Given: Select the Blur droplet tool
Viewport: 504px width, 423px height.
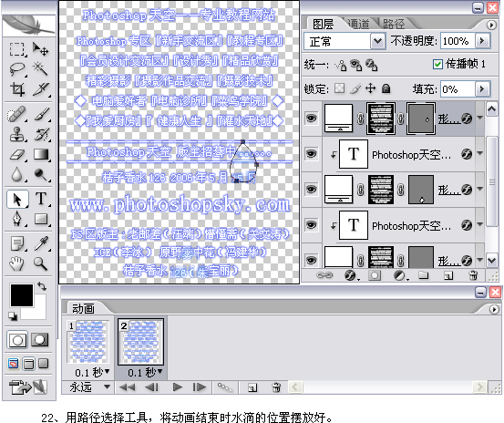Looking at the screenshot, I should tap(16, 174).
